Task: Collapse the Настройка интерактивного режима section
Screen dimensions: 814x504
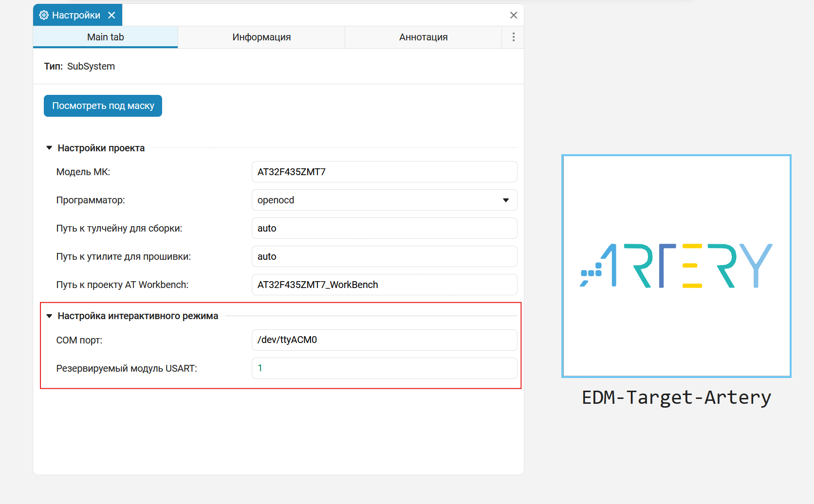Action: [x=49, y=316]
